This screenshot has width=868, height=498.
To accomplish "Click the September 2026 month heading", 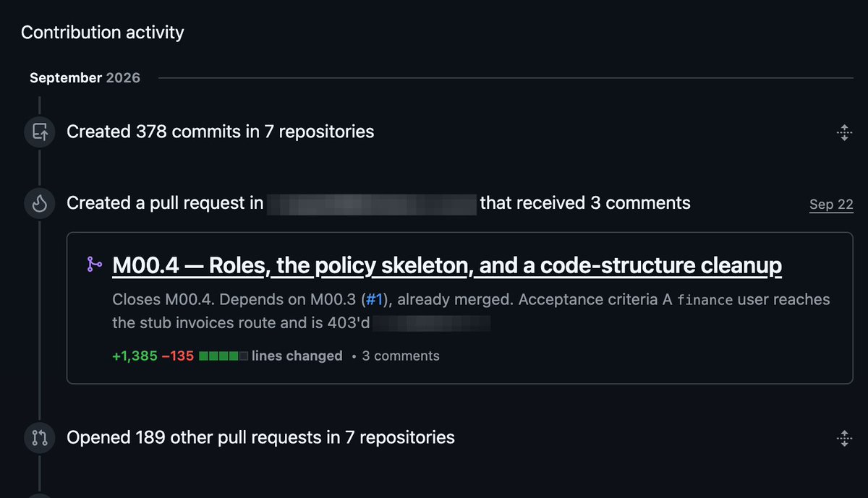I will pos(85,77).
